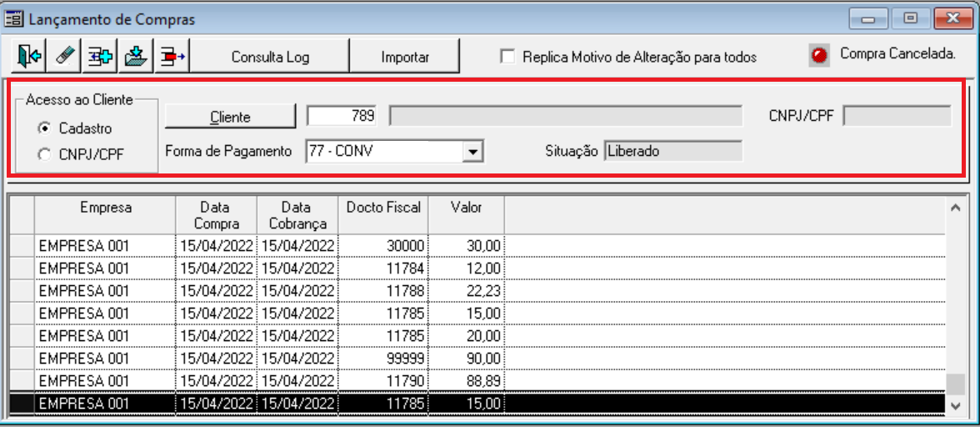This screenshot has height=427, width=980.
Task: Click the Data Cobrança column header
Action: click(x=297, y=214)
